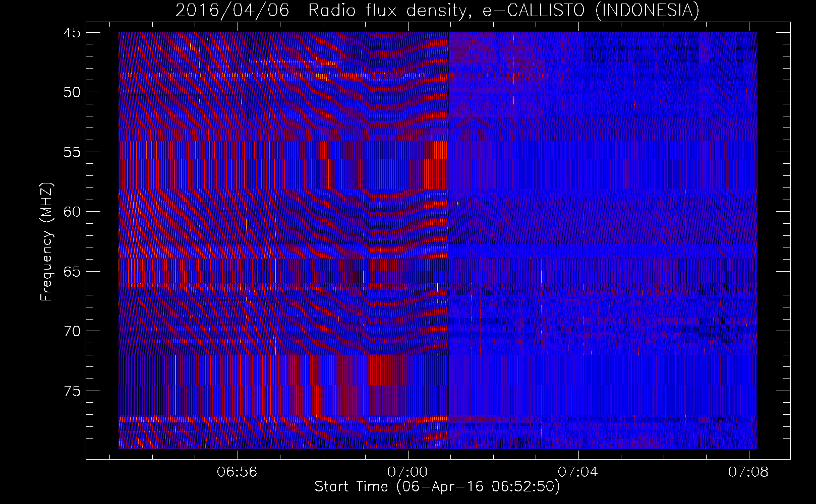
Task: Click the 45 frequency tick label
Action: (72, 33)
